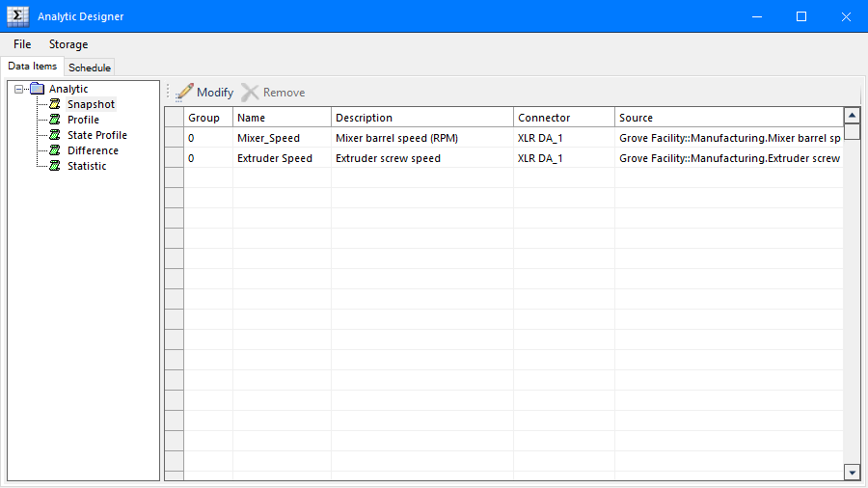Click the Remove X icon
The image size is (868, 488).
point(250,93)
